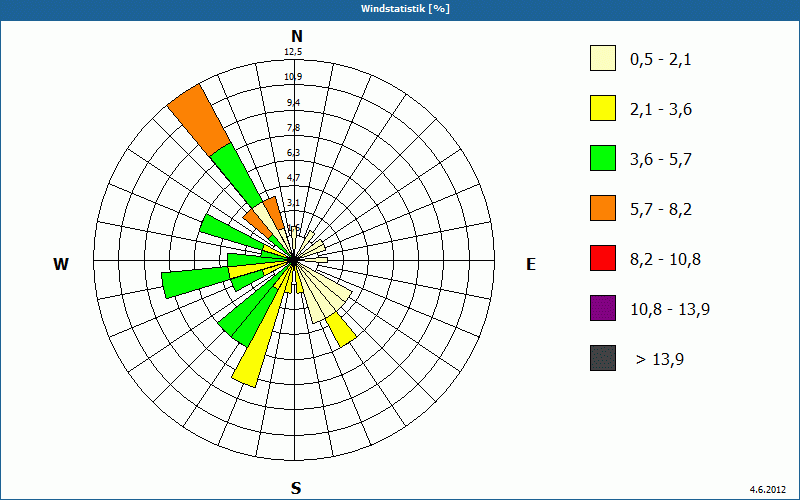Click the 7,8 ring scale label
The width and height of the screenshot is (800, 500).
(x=293, y=128)
